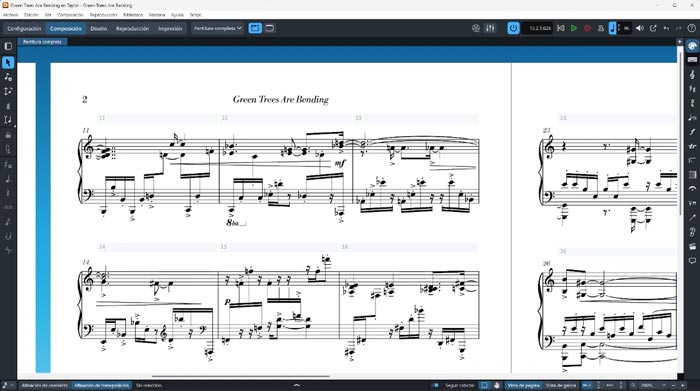Select the hand tool in status bar

tap(496, 385)
